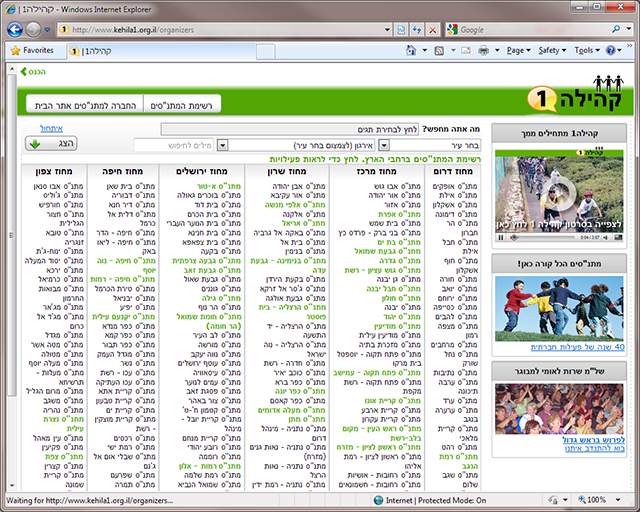Click the Refresh page icon
This screenshot has width=640, height=512.
pyautogui.click(x=417, y=30)
